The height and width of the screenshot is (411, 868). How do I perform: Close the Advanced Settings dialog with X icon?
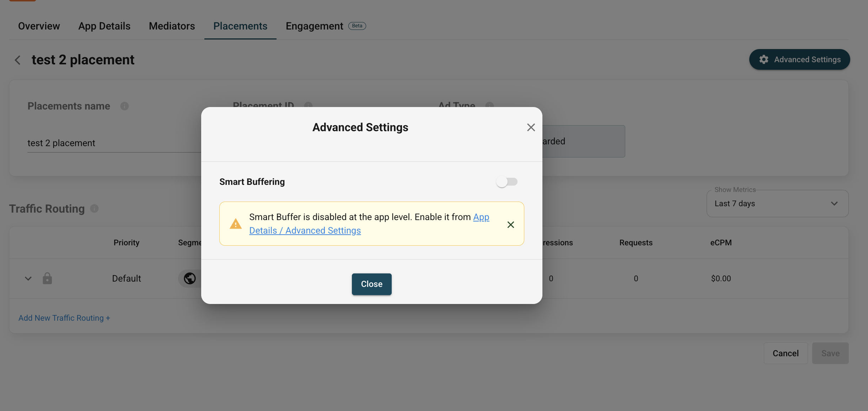click(x=531, y=127)
